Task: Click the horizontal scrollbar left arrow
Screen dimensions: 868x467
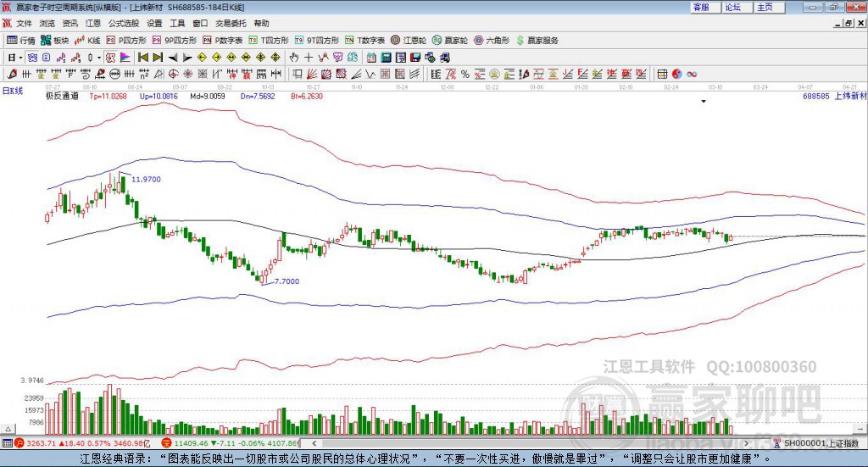Action: click(x=314, y=442)
